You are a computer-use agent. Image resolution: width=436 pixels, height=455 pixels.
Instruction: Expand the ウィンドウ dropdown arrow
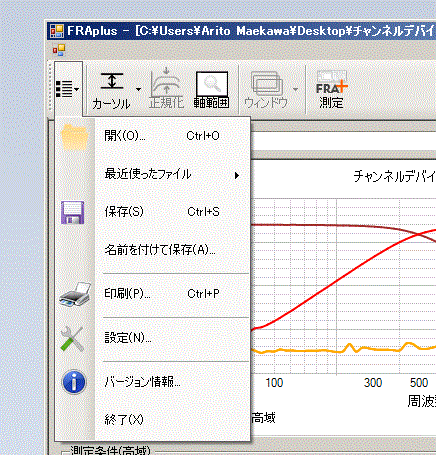(x=295, y=89)
